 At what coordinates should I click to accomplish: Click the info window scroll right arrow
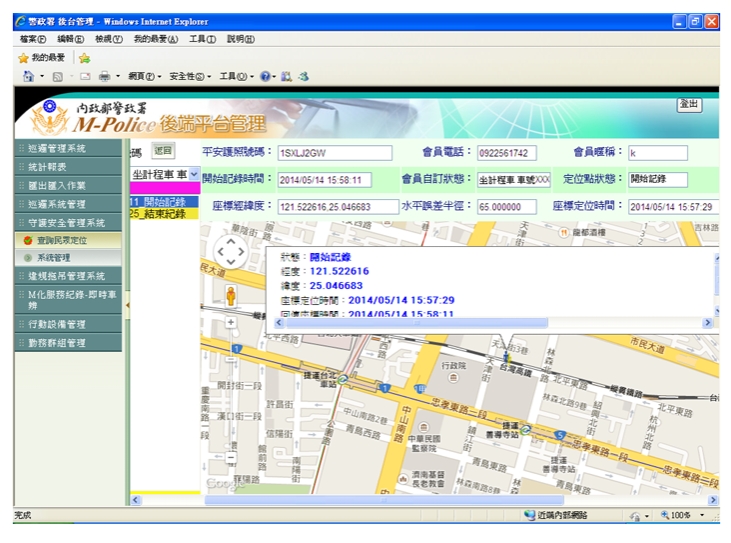point(707,323)
